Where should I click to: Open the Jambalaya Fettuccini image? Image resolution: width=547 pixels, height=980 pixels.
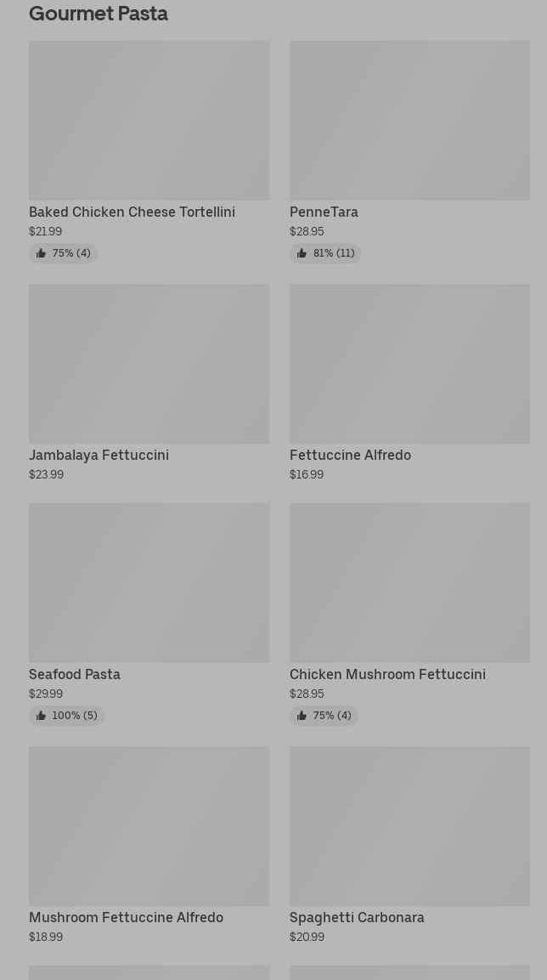pyautogui.click(x=149, y=364)
